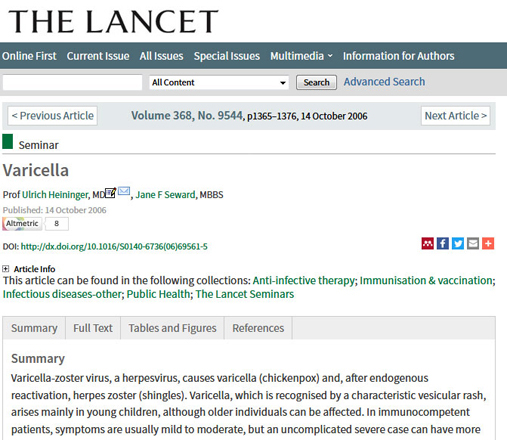Go to the Next Article
This screenshot has width=507, height=440.
(x=456, y=116)
